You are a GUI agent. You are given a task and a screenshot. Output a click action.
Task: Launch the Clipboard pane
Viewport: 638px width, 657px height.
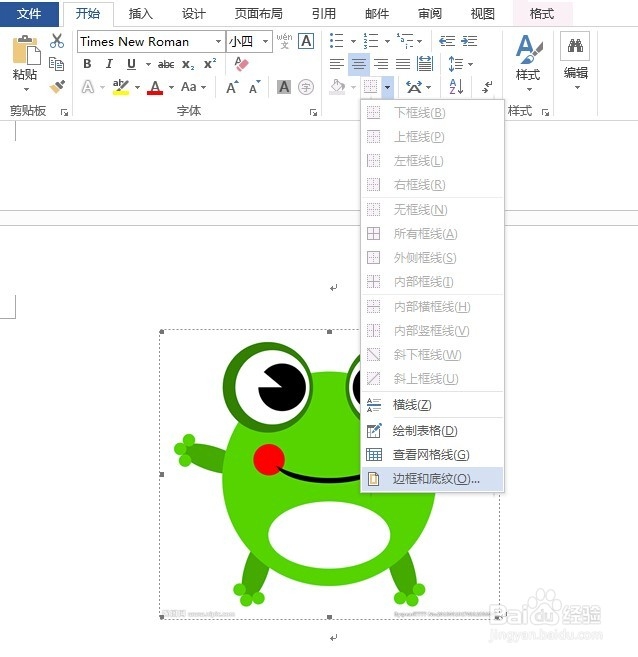point(64,112)
